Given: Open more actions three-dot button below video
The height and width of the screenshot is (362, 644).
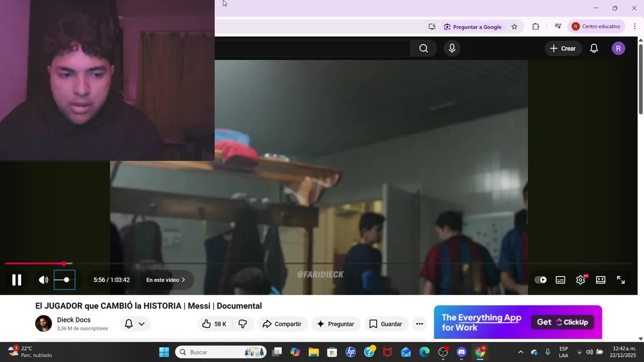Looking at the screenshot, I should (x=420, y=324).
